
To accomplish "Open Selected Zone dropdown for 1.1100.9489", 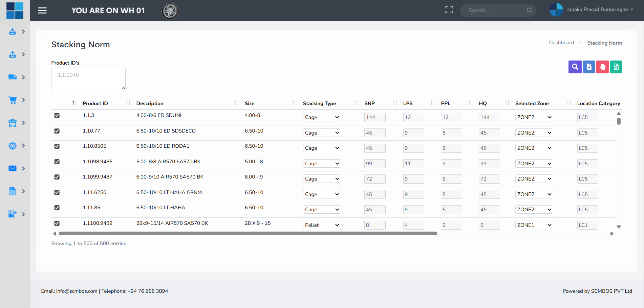I will click(534, 225).
